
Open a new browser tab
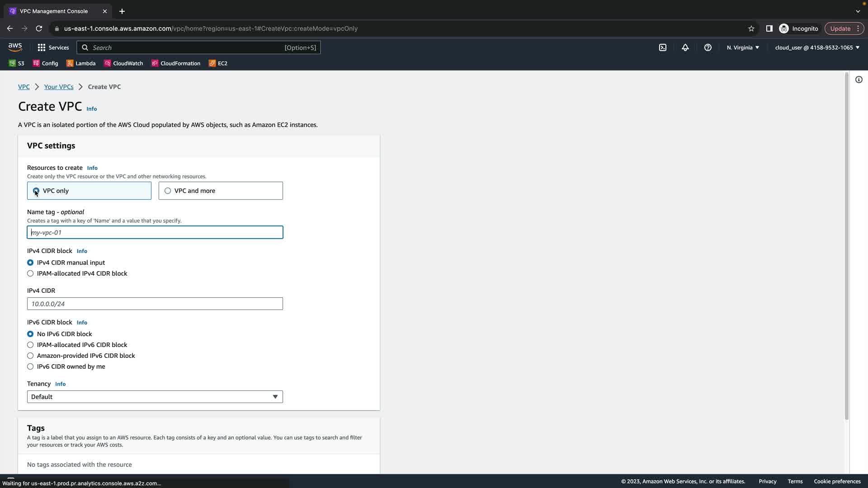122,11
